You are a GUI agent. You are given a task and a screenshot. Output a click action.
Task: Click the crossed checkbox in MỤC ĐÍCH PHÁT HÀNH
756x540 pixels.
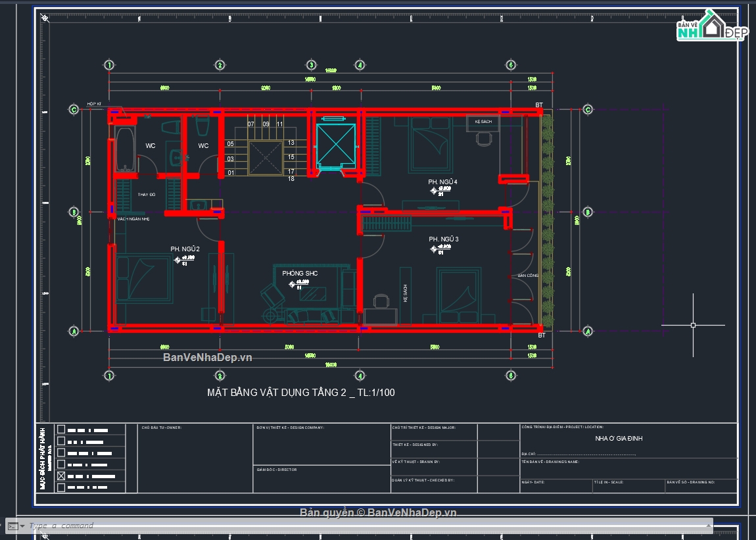coord(61,476)
